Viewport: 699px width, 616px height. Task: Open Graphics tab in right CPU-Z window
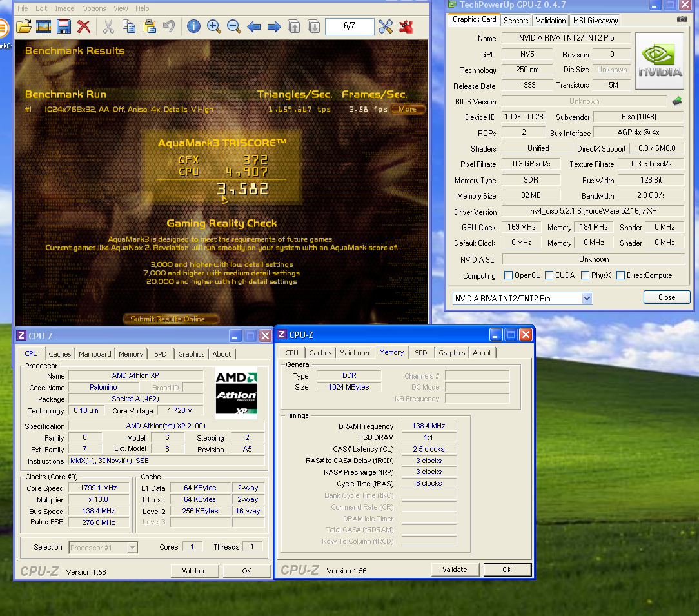[x=451, y=352]
